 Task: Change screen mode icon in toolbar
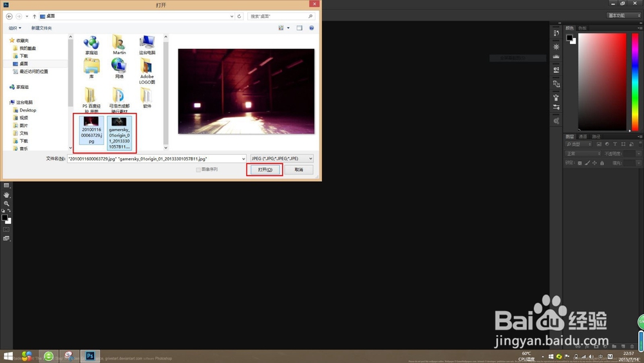click(6, 239)
